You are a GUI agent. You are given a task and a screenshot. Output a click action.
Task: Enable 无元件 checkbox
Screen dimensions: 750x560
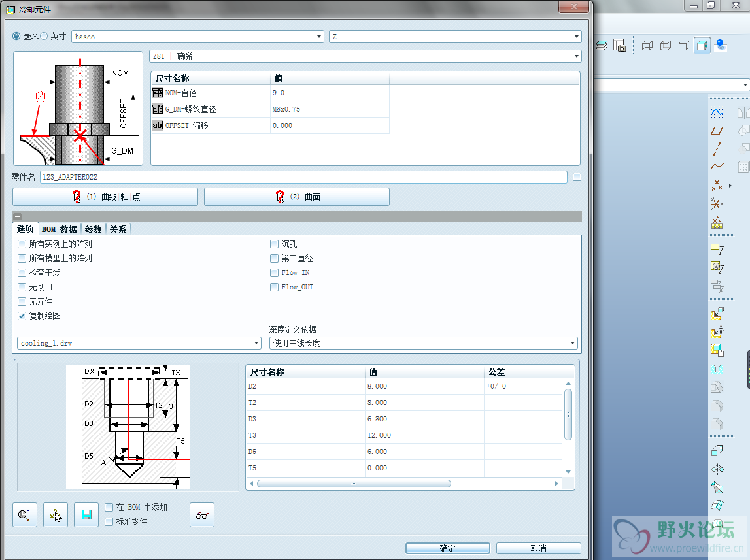22,301
